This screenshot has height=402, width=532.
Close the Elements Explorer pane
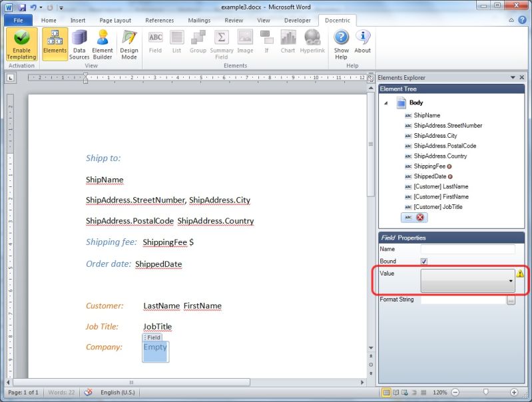pyautogui.click(x=522, y=78)
